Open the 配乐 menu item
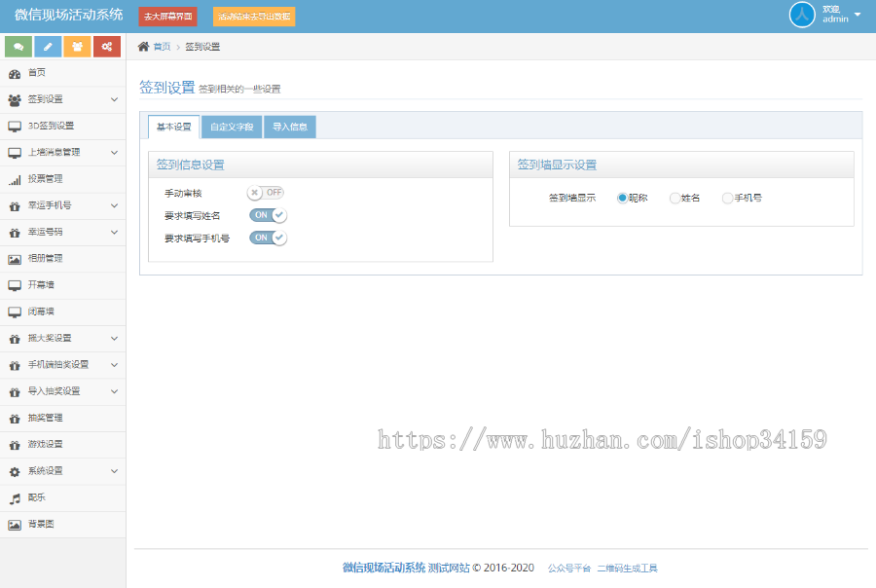Screen dimensions: 876x588 62,497
